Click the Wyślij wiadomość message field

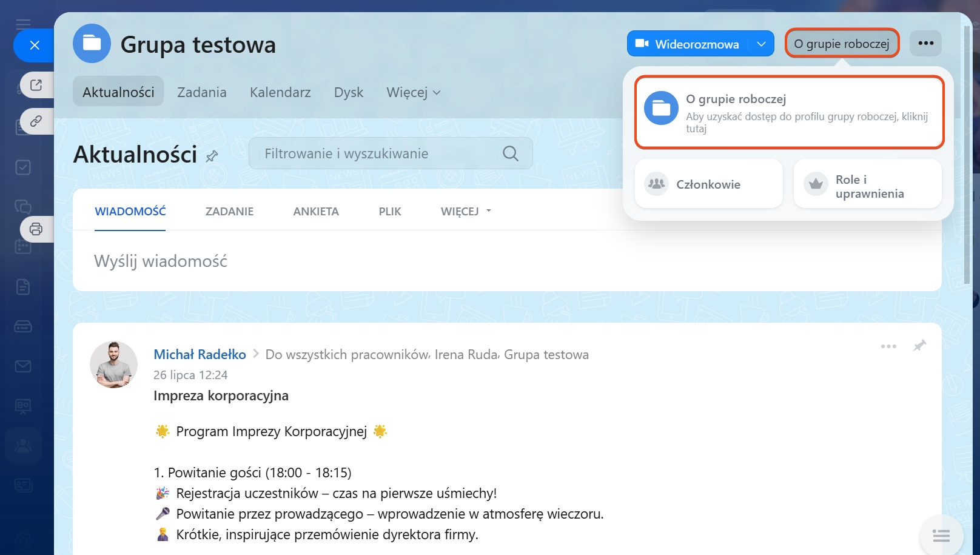tap(364, 261)
